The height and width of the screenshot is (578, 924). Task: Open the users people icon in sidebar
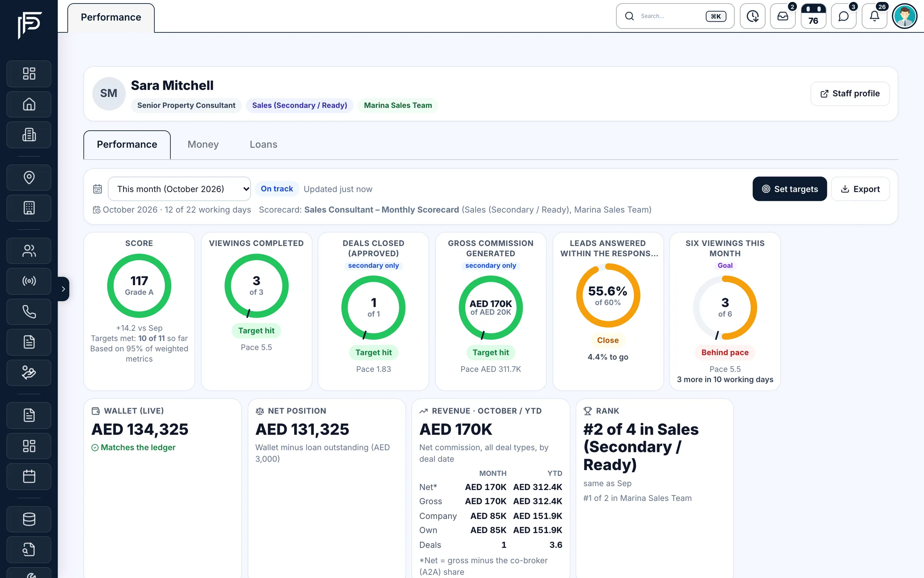29,251
